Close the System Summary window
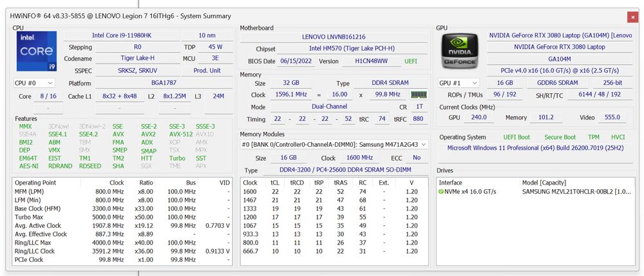Viewport: 644px width, 276px height. click(x=632, y=17)
